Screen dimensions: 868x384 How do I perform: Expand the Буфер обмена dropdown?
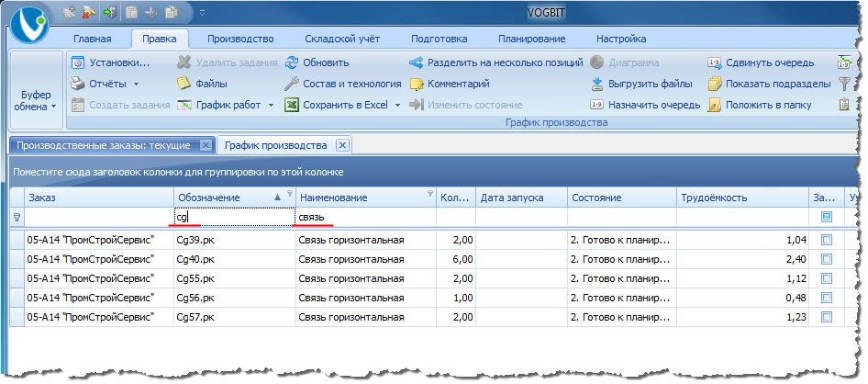click(37, 101)
